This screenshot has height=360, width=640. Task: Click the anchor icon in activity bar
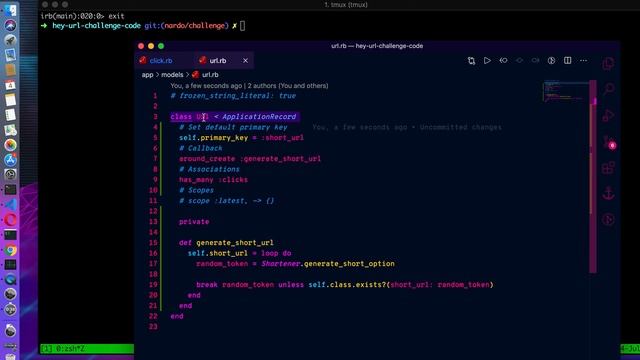click(x=608, y=193)
